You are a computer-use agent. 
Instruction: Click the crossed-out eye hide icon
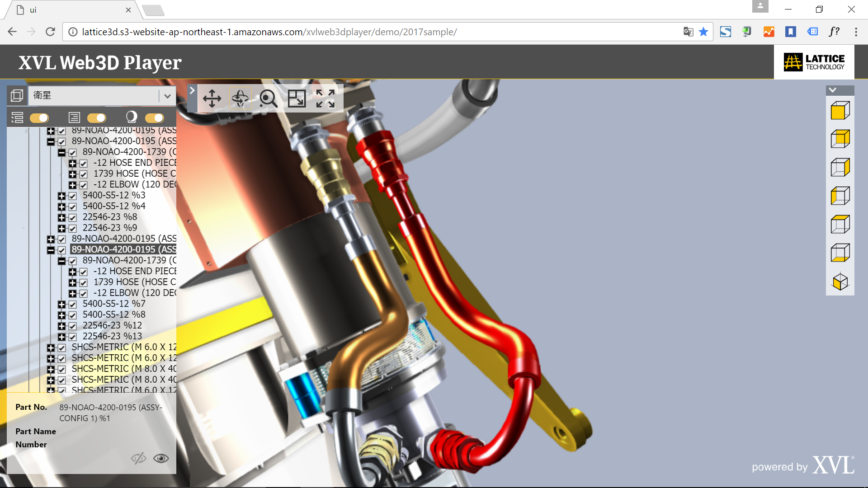click(139, 458)
